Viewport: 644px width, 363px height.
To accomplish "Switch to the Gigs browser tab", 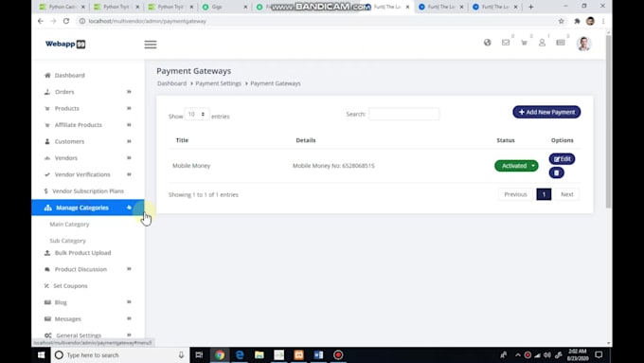I will pos(224,7).
